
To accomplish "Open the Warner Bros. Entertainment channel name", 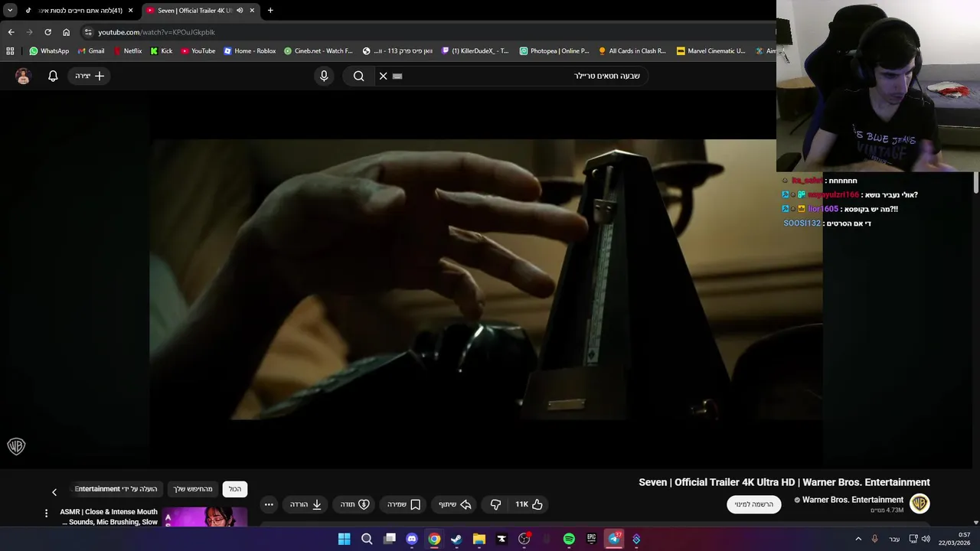I will tap(853, 500).
